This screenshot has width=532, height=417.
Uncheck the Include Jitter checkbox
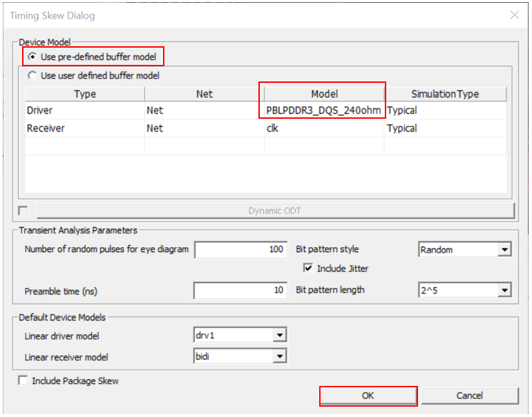coord(308,268)
